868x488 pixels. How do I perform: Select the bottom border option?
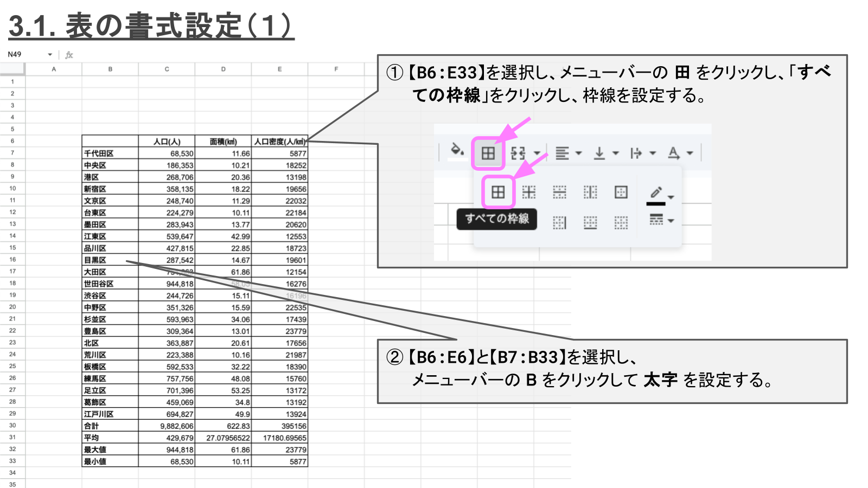(590, 222)
